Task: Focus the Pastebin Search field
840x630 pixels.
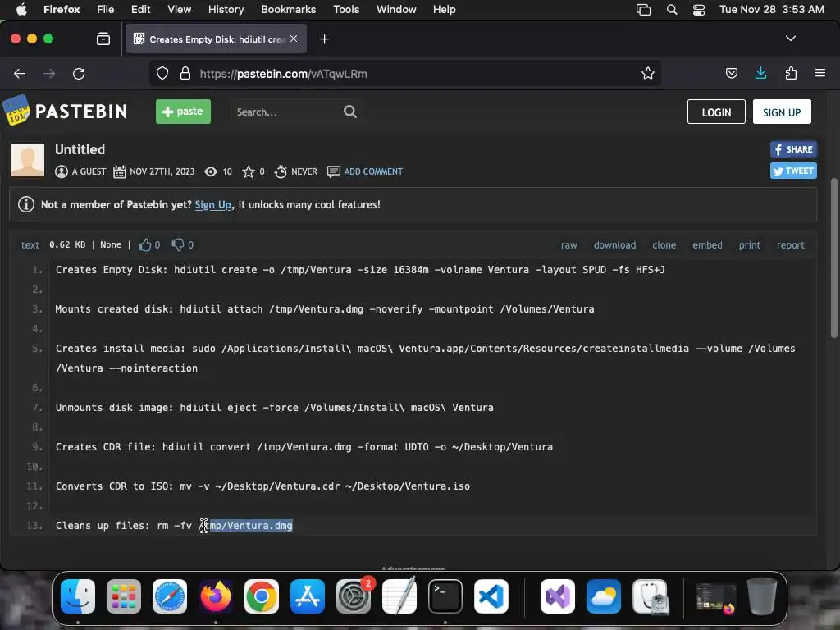Action: point(286,112)
